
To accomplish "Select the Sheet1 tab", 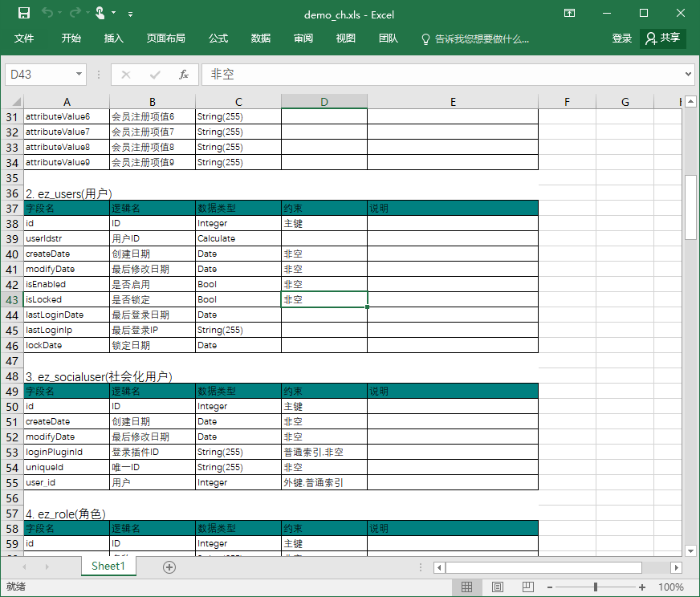I will pos(108,567).
